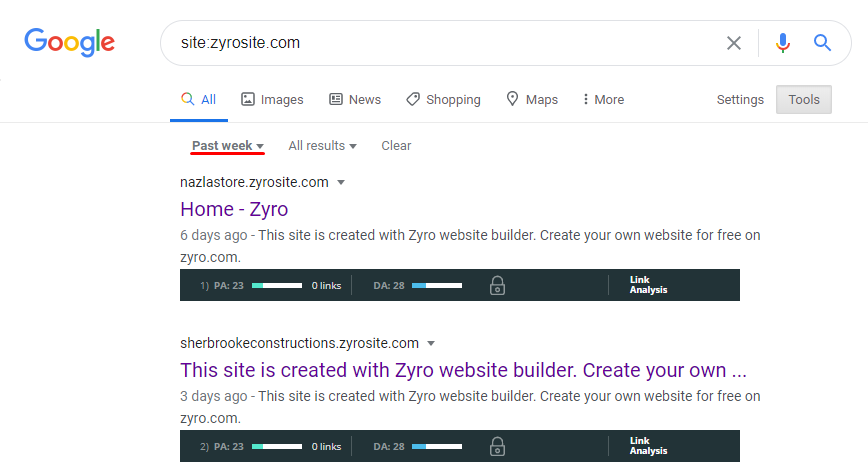Start voice search with the microphone icon
Viewport: 868px width, 472px height.
782,43
